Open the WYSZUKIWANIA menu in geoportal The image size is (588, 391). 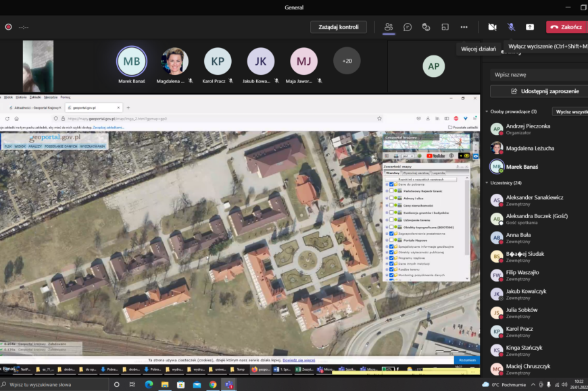coord(93,147)
